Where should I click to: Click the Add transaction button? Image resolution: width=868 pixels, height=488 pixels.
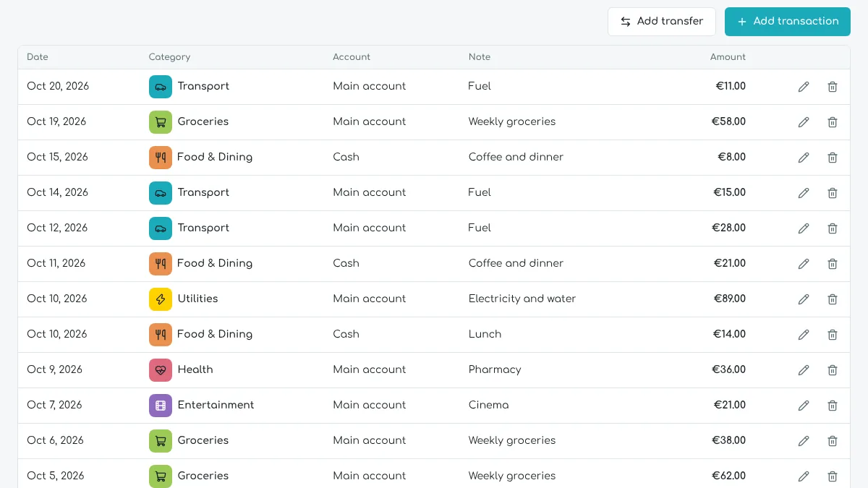tap(788, 22)
